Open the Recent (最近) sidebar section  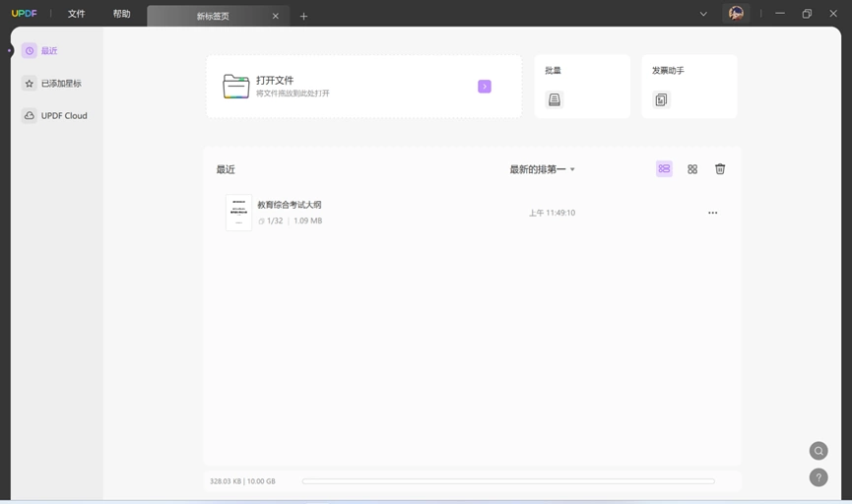(x=39, y=50)
